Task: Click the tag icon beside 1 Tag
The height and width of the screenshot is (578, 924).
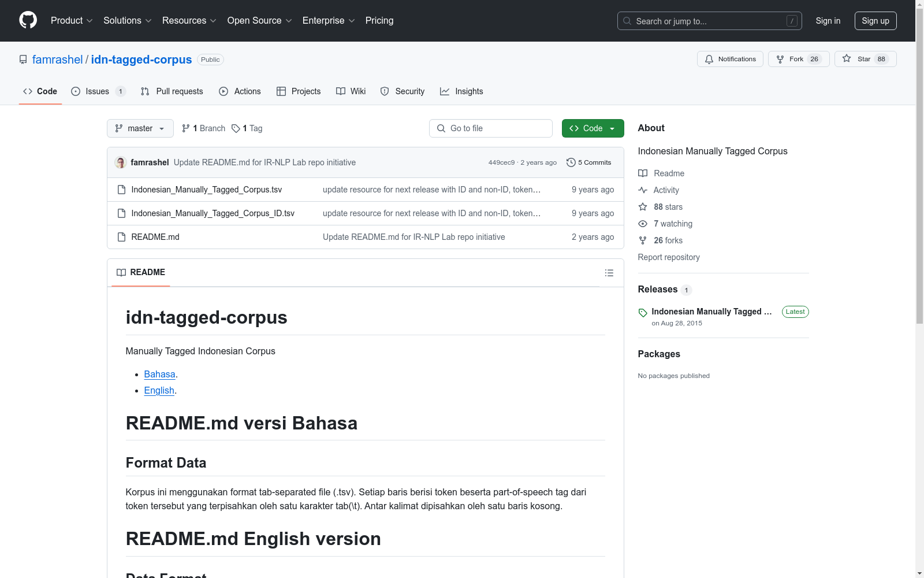Action: click(236, 128)
